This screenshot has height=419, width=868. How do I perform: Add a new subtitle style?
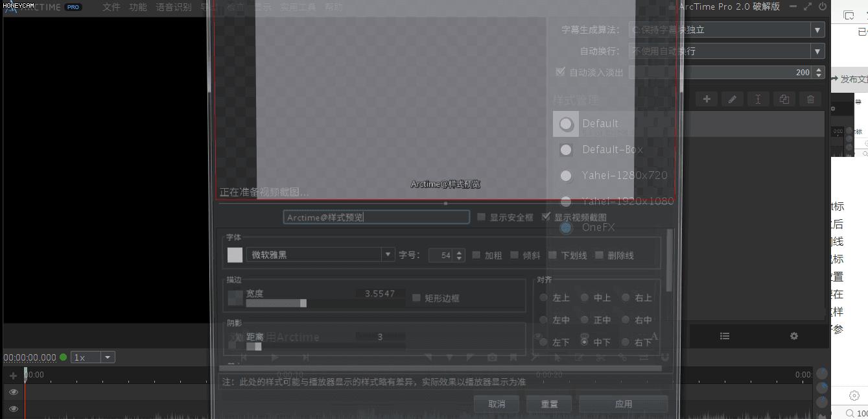(707, 99)
